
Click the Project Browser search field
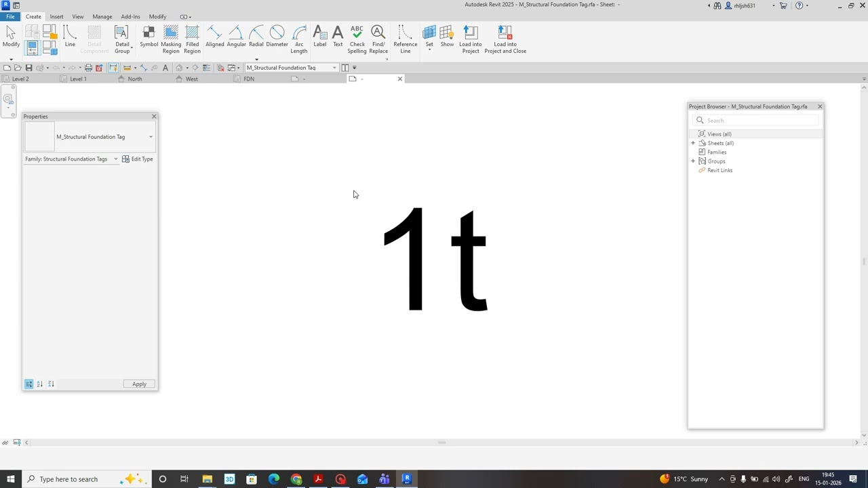pyautogui.click(x=755, y=121)
